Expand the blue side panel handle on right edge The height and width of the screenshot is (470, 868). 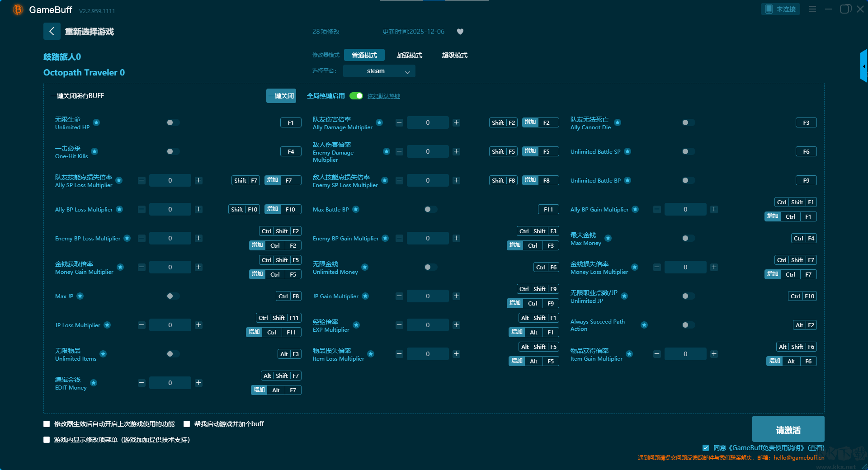(x=863, y=66)
